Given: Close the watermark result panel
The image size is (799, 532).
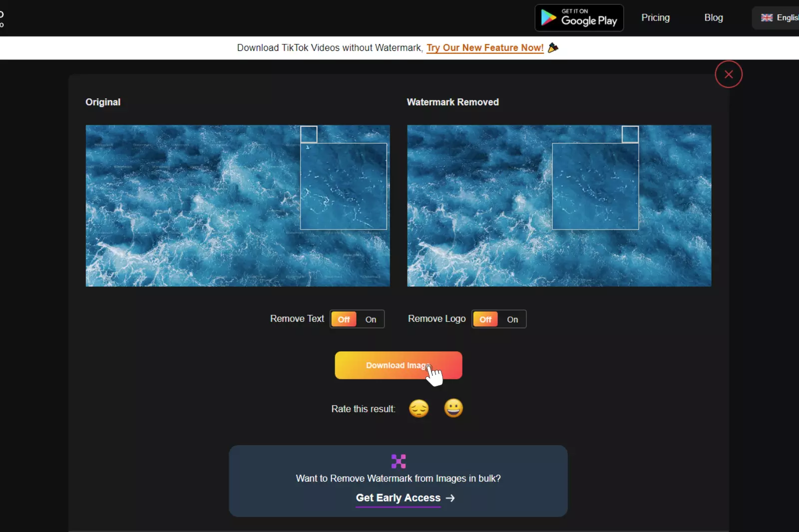Looking at the screenshot, I should click(x=729, y=74).
